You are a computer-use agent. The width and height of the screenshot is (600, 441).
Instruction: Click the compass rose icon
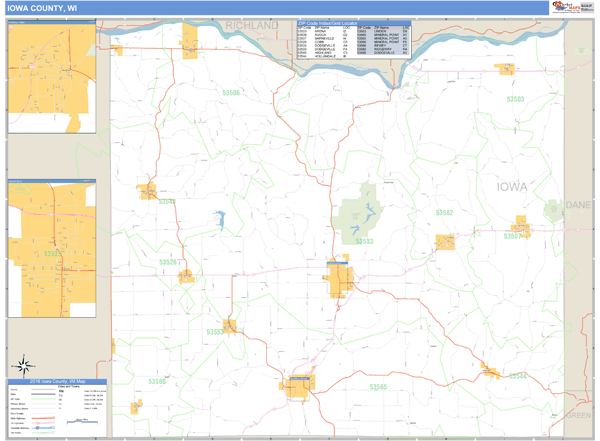coord(24,366)
